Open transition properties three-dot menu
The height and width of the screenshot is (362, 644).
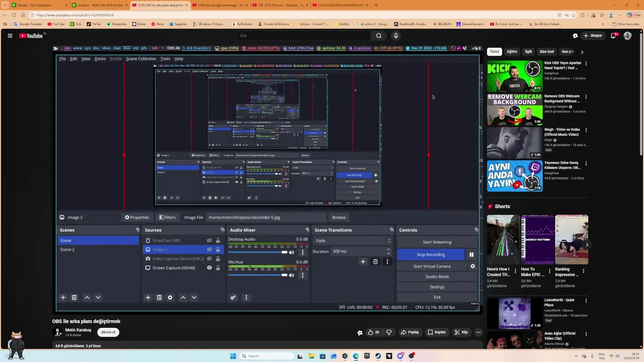point(387,262)
